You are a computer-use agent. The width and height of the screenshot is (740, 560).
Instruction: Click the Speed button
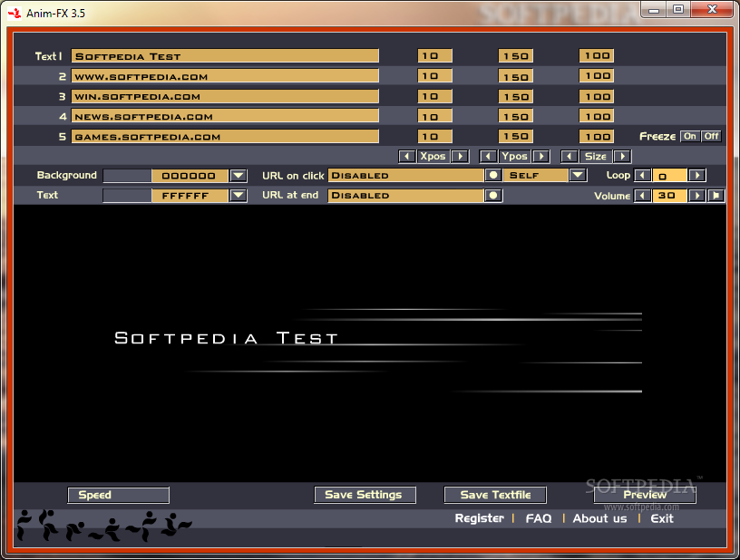[119, 495]
